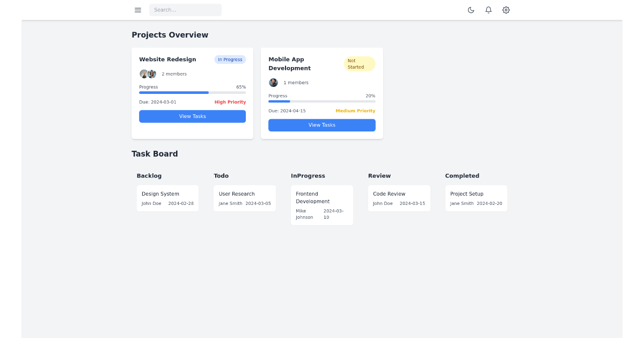Screen dimensions: 644x338
Task: Click View Tasks on Mobile App Development card
Action: tap(321, 125)
